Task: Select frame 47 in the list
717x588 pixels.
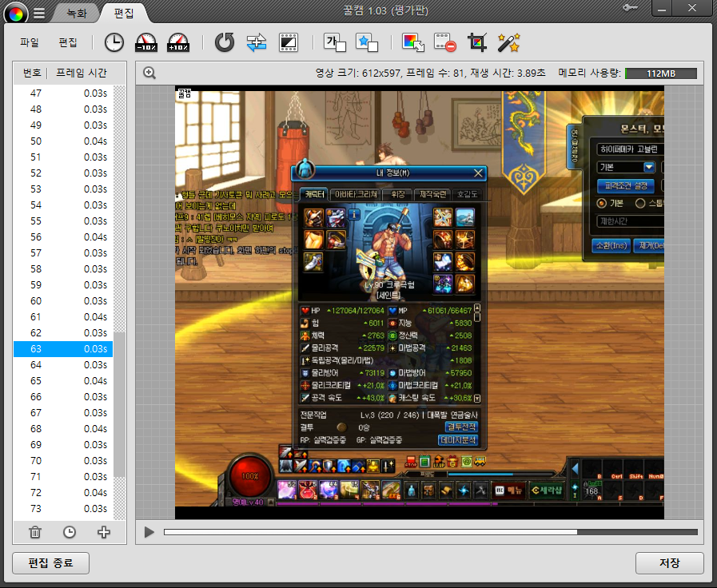Action: pos(63,93)
